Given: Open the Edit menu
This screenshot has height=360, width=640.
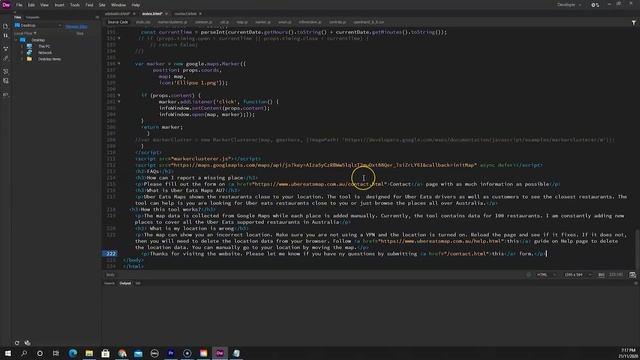Looking at the screenshot, I should 31,5.
